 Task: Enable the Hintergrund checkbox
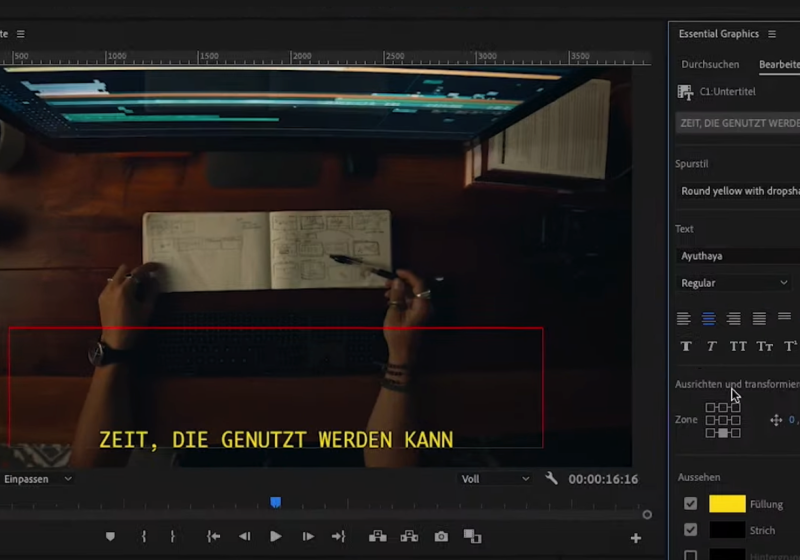[x=690, y=555]
